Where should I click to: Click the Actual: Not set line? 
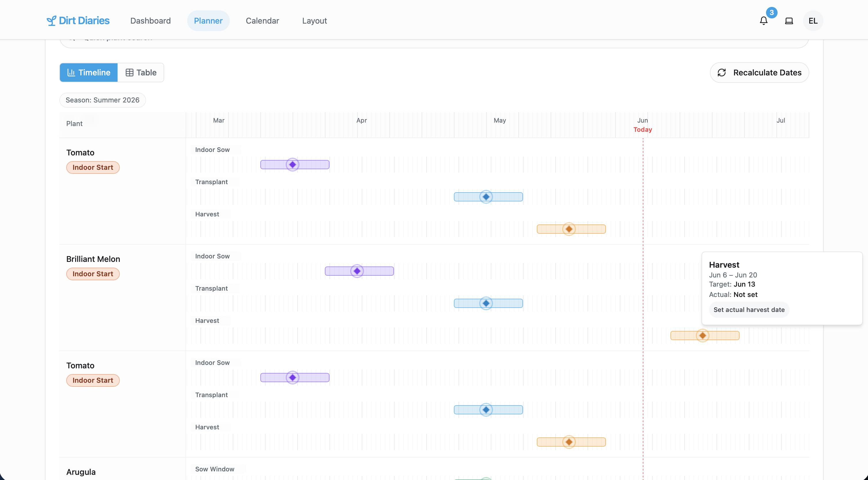pos(733,294)
